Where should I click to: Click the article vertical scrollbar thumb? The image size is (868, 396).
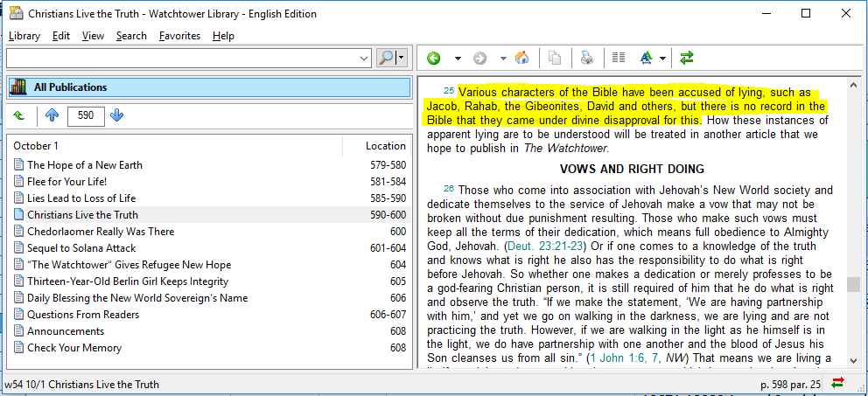pos(852,284)
